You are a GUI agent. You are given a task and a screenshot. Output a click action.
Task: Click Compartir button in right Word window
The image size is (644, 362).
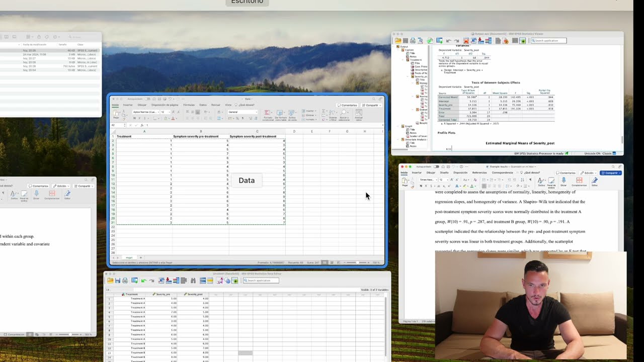pyautogui.click(x=611, y=172)
